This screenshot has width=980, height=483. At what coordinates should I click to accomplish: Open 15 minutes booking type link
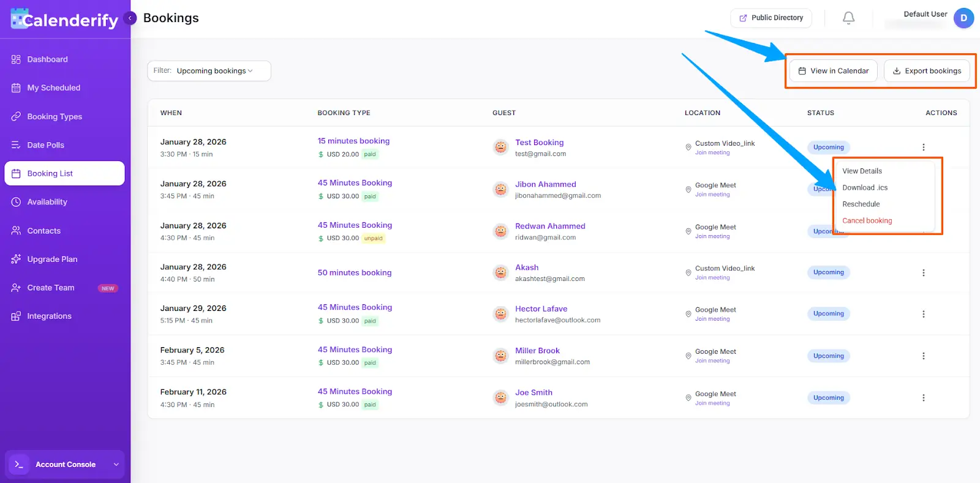353,141
